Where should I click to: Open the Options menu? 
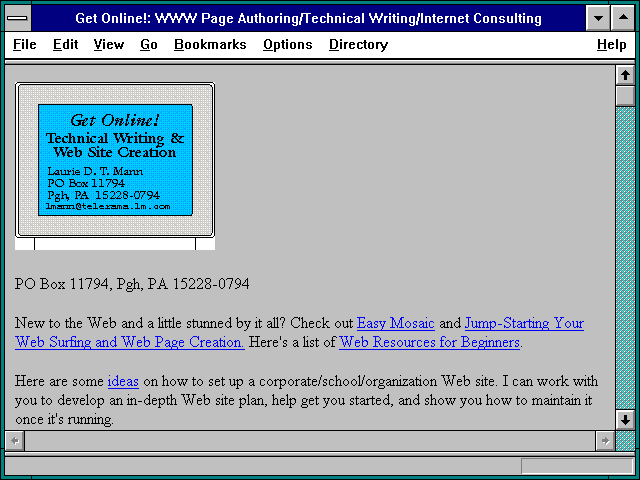(x=288, y=44)
